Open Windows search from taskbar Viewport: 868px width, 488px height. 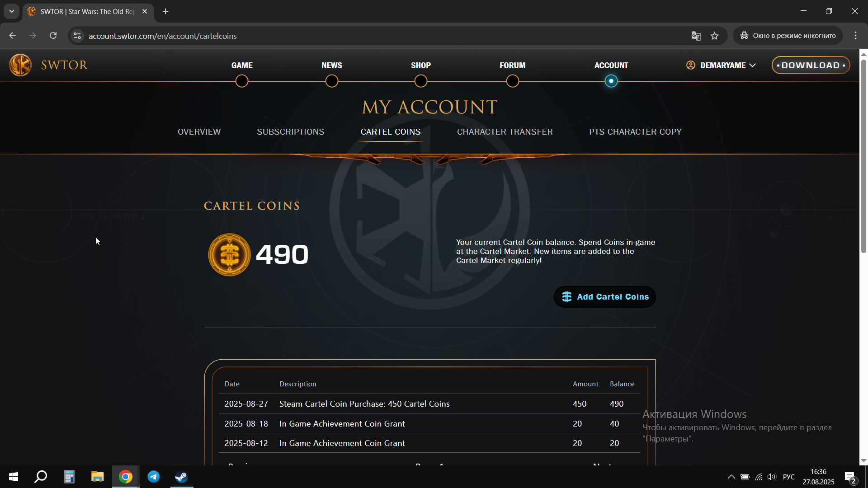point(41,477)
